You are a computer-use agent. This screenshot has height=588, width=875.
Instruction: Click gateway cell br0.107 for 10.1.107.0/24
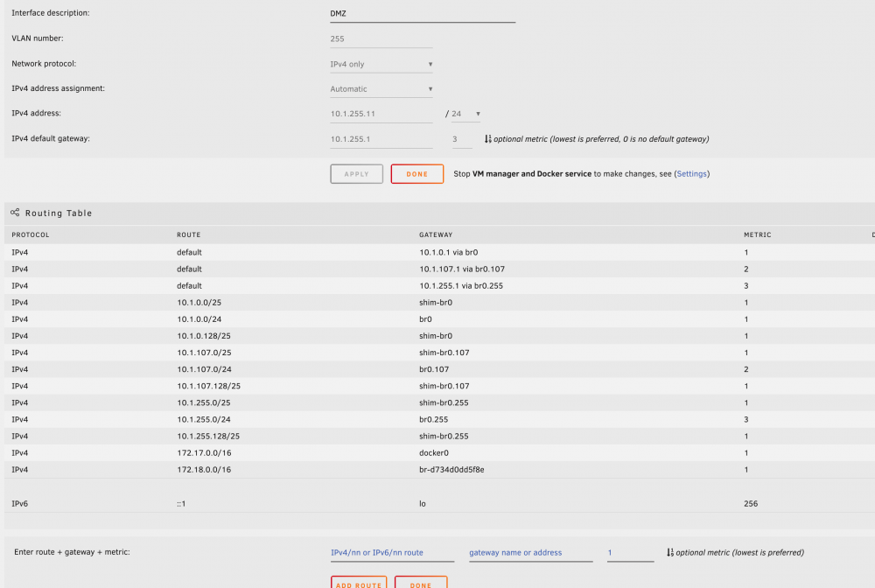pyautogui.click(x=434, y=369)
